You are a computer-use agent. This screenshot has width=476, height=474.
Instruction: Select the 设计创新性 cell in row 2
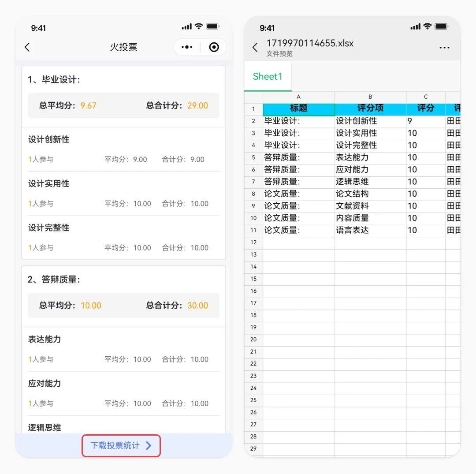[x=370, y=121]
